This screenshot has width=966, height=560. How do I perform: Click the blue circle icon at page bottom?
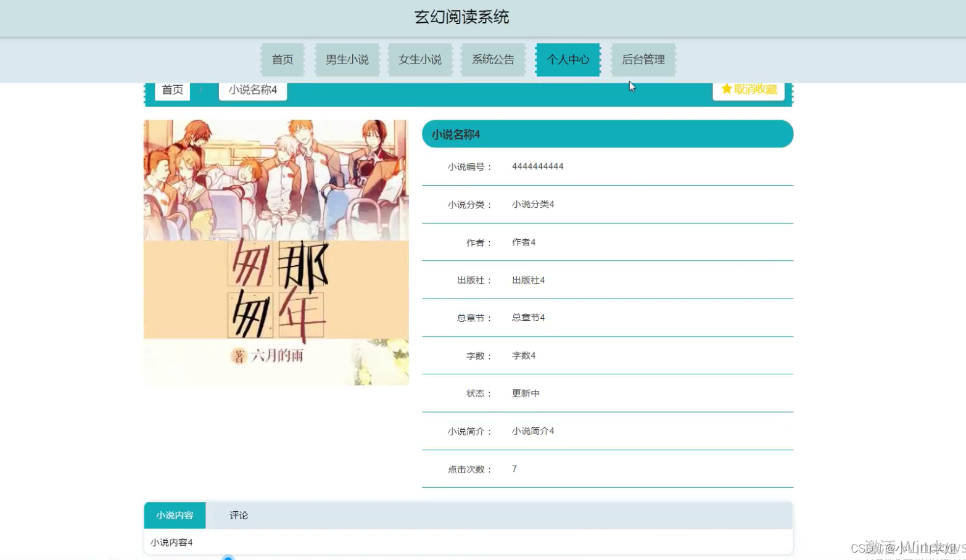click(228, 557)
